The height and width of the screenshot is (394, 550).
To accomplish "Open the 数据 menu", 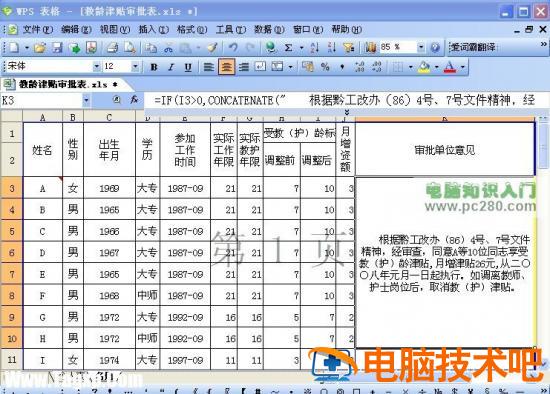I will pyautogui.click(x=269, y=29).
